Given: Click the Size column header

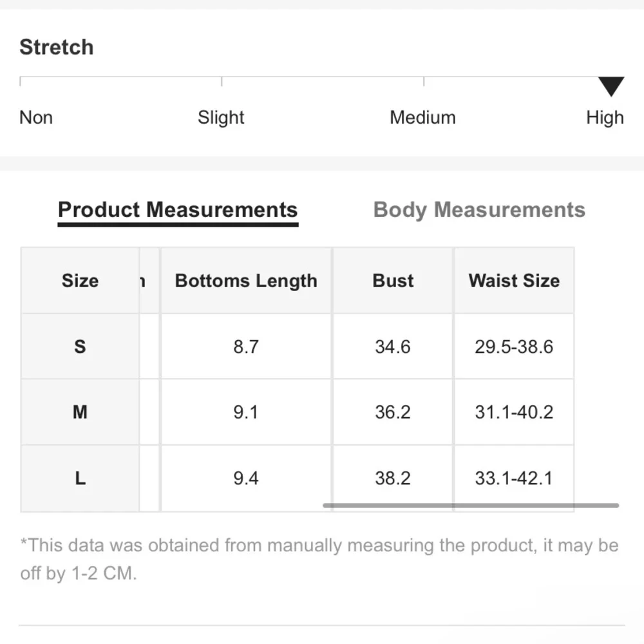Looking at the screenshot, I should pos(80,281).
